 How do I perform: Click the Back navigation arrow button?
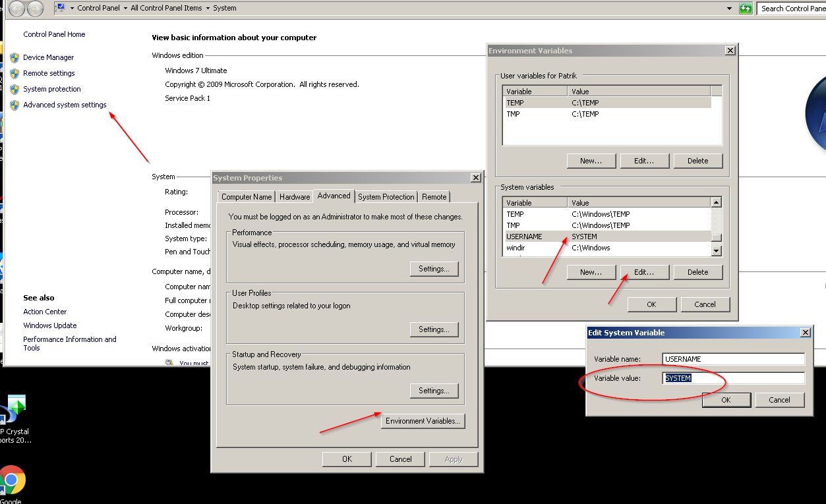tap(17, 9)
